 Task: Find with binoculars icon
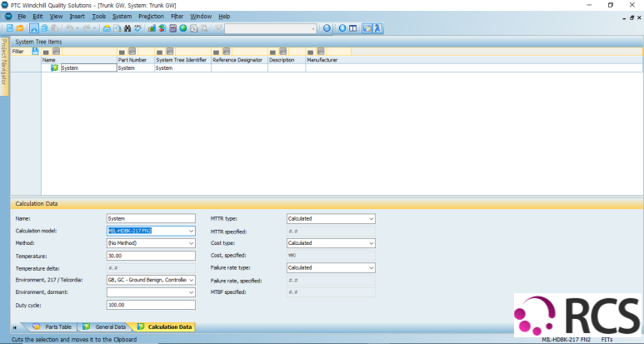point(127,28)
